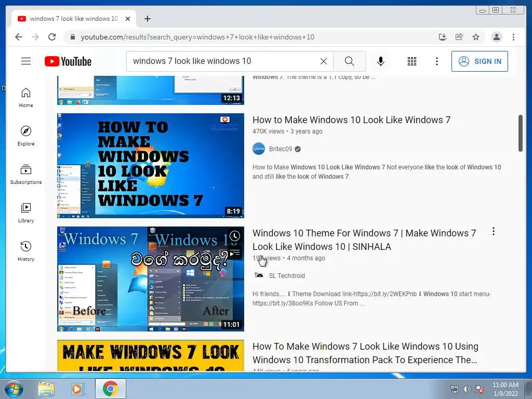Open SL Techdroid channel avatar
This screenshot has width=532, height=399.
259,275
